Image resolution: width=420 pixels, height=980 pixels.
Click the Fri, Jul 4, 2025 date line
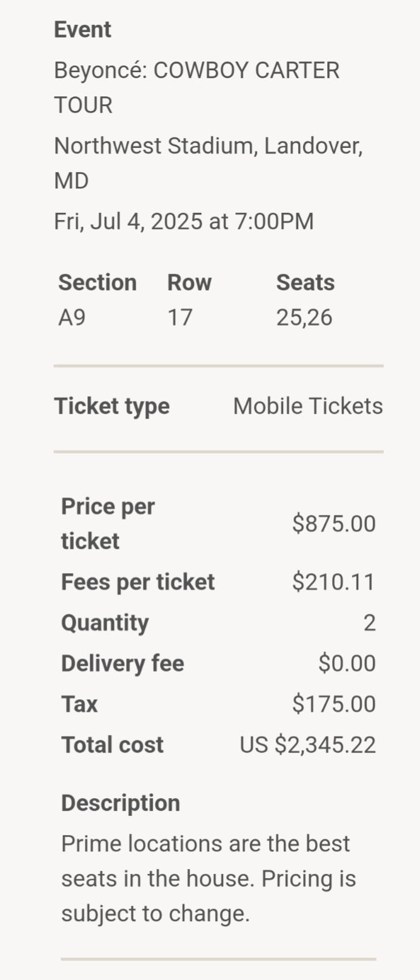tap(184, 221)
